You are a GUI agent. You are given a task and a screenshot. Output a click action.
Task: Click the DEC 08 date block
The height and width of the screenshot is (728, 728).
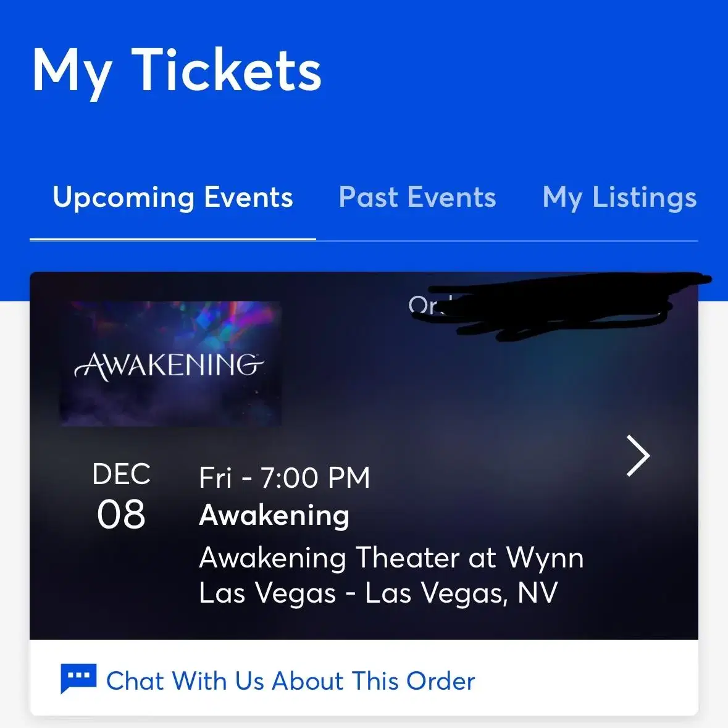pos(121,495)
